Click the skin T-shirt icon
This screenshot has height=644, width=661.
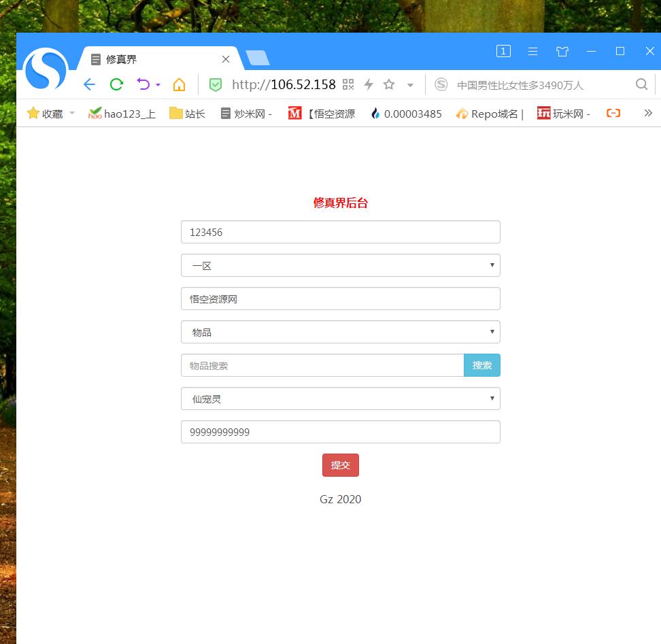(562, 52)
